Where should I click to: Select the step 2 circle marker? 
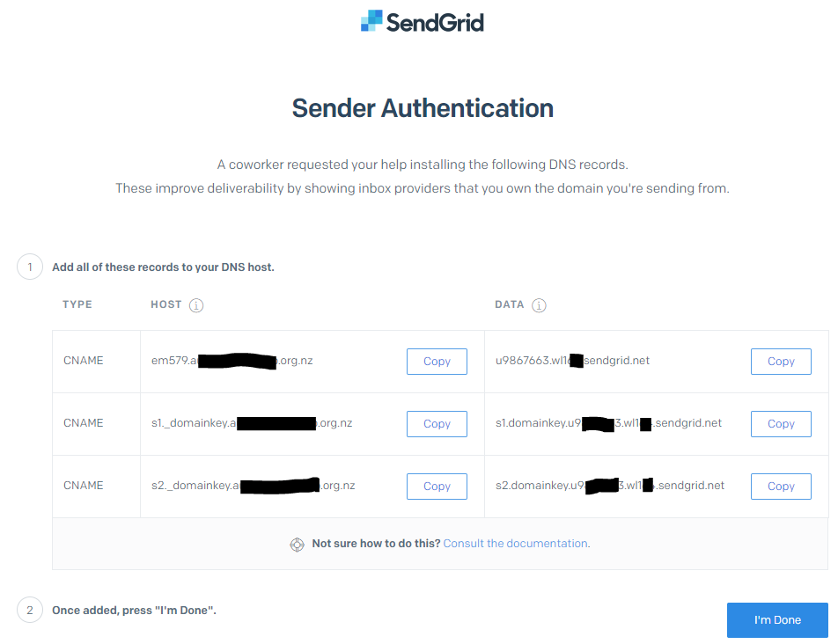(30, 610)
